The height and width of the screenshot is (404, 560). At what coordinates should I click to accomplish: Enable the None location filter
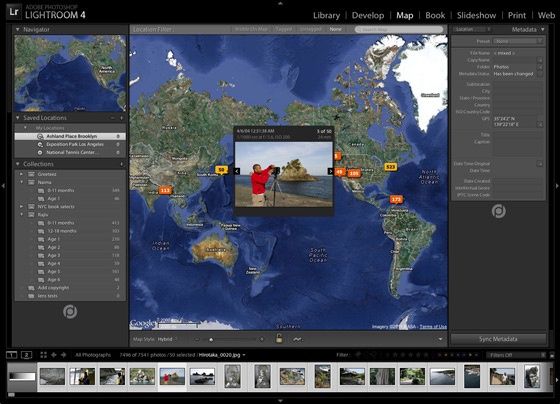pyautogui.click(x=335, y=29)
